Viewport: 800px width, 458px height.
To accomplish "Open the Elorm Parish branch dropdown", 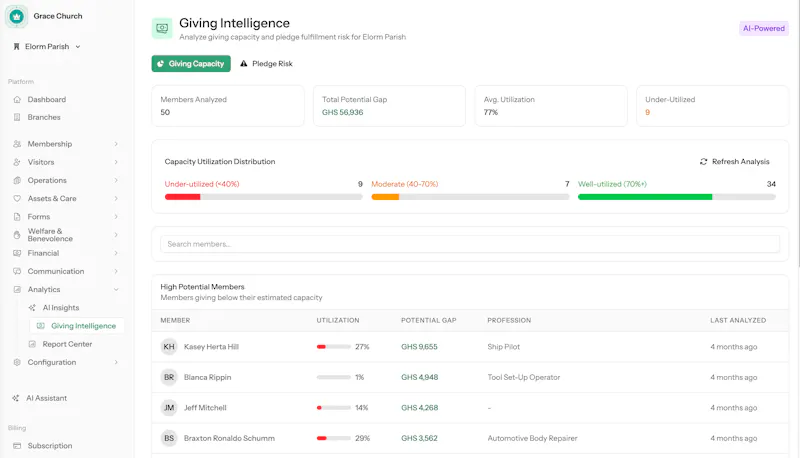I will [x=47, y=46].
